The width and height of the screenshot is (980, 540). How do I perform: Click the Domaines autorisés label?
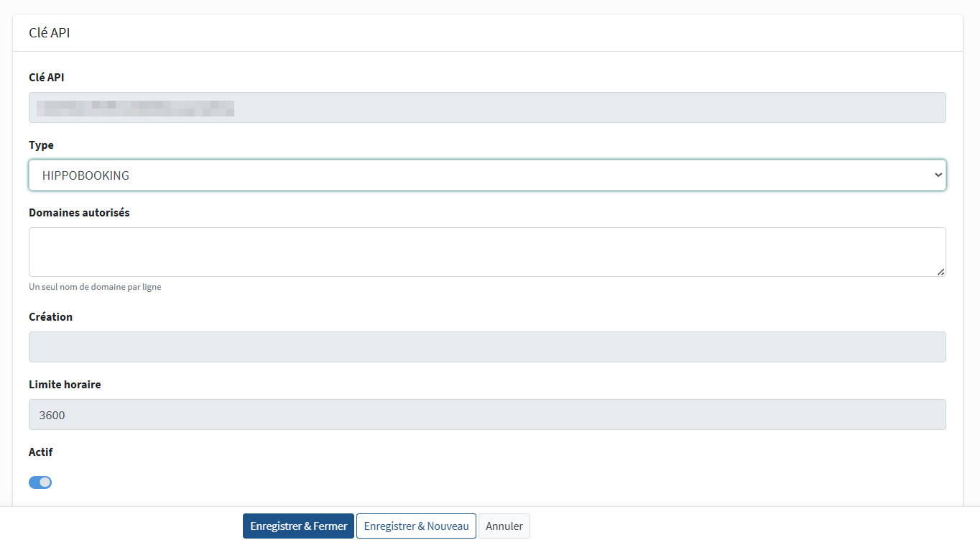click(79, 213)
